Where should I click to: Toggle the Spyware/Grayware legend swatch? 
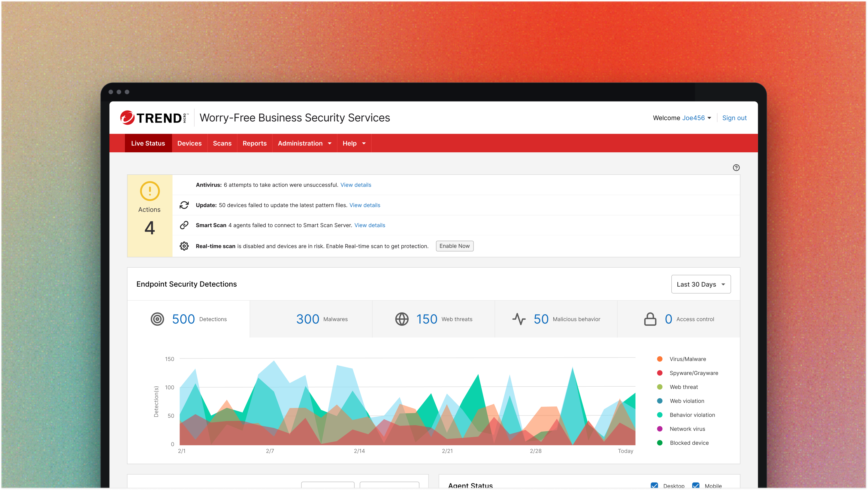coord(660,373)
